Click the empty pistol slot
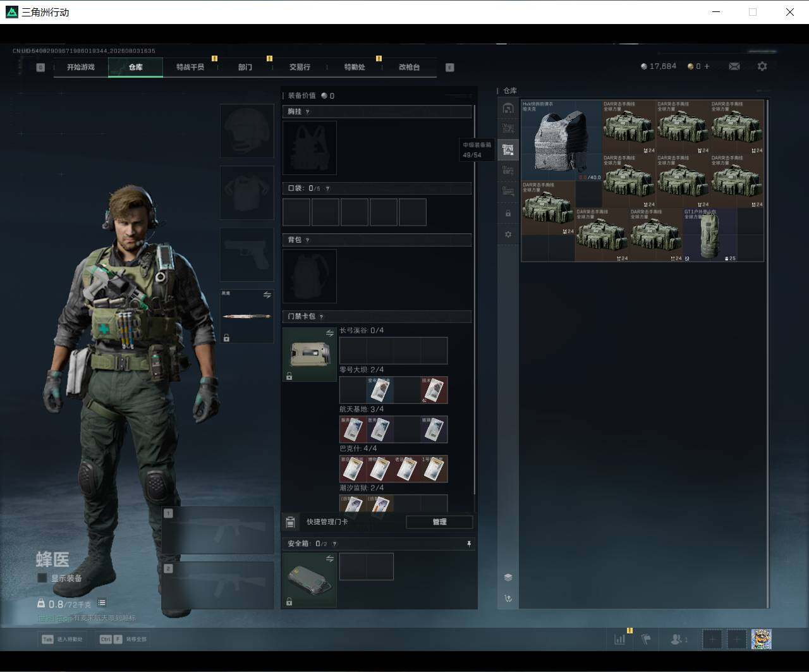Screen dimensions: 809x672 click(247, 255)
